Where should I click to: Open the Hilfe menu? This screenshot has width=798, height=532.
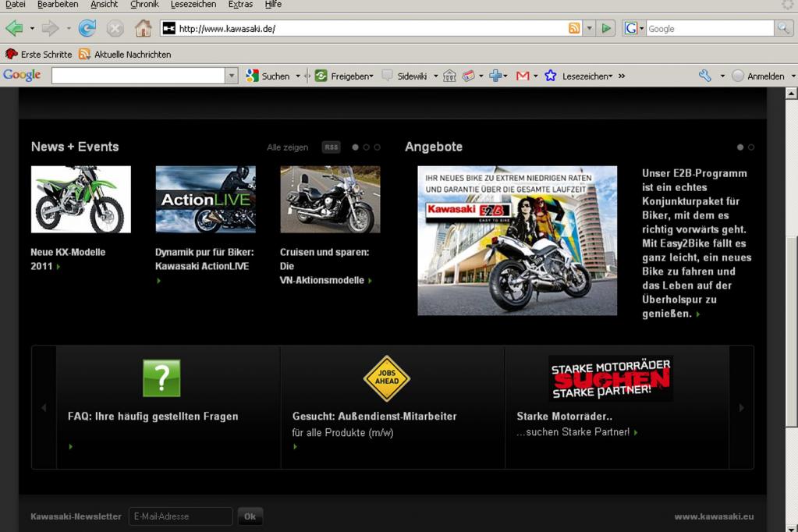point(273,5)
